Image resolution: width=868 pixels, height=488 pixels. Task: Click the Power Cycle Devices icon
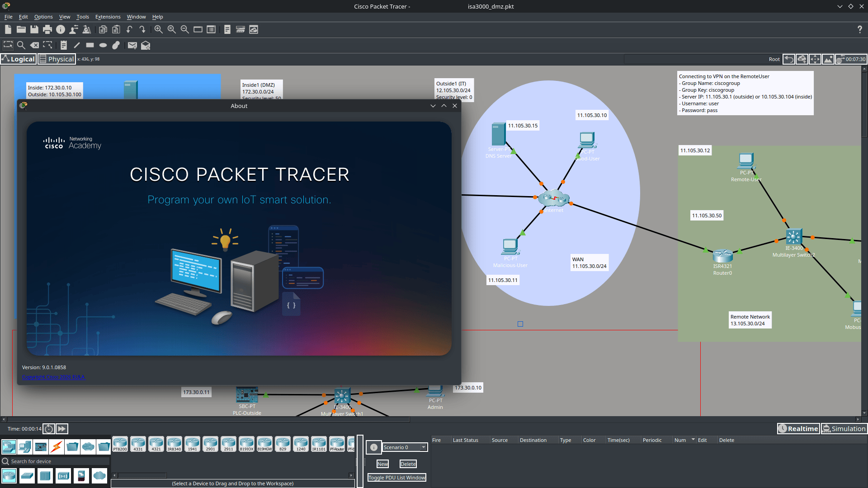(x=49, y=429)
